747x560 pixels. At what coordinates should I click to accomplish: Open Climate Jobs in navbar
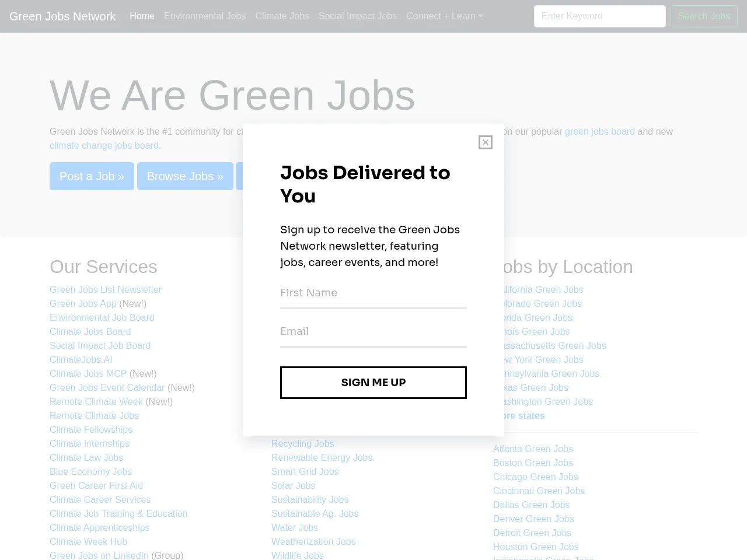(282, 16)
